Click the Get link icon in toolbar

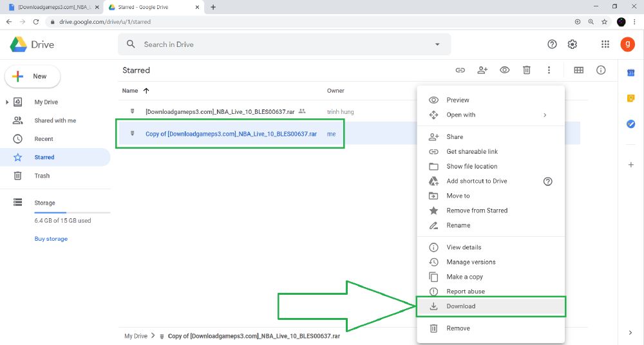pos(460,70)
